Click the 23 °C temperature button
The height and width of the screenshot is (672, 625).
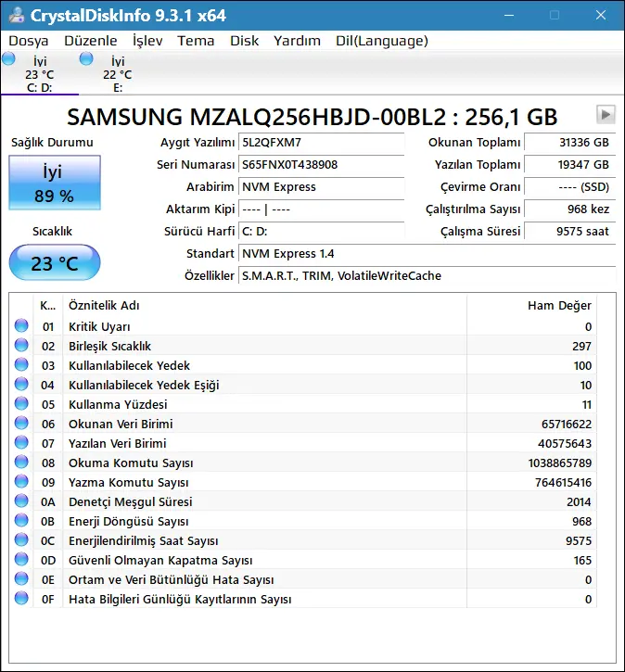(x=55, y=262)
